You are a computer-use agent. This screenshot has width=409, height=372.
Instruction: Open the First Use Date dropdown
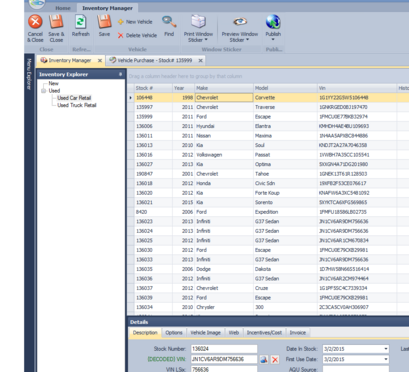pyautogui.click(x=386, y=359)
